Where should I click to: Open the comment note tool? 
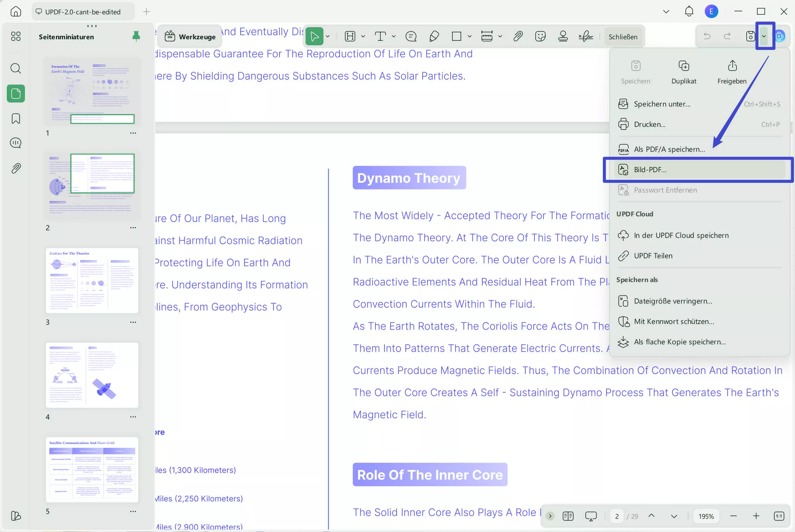[x=411, y=36]
